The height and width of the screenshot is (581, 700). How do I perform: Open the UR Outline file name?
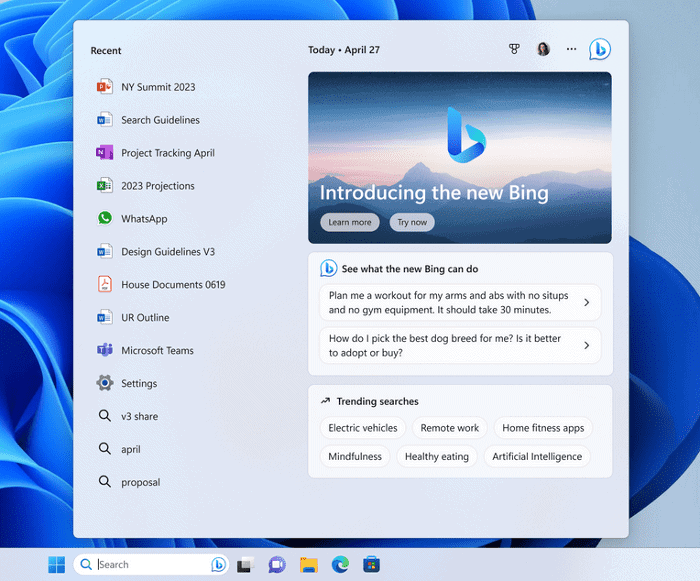click(x=145, y=318)
